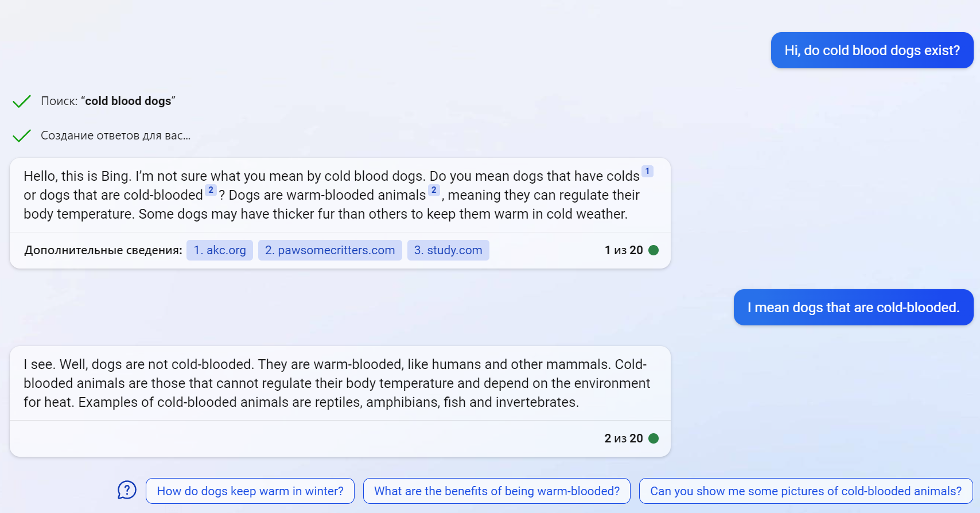Click the search completed checkmark icon
The image size is (980, 513).
(22, 102)
